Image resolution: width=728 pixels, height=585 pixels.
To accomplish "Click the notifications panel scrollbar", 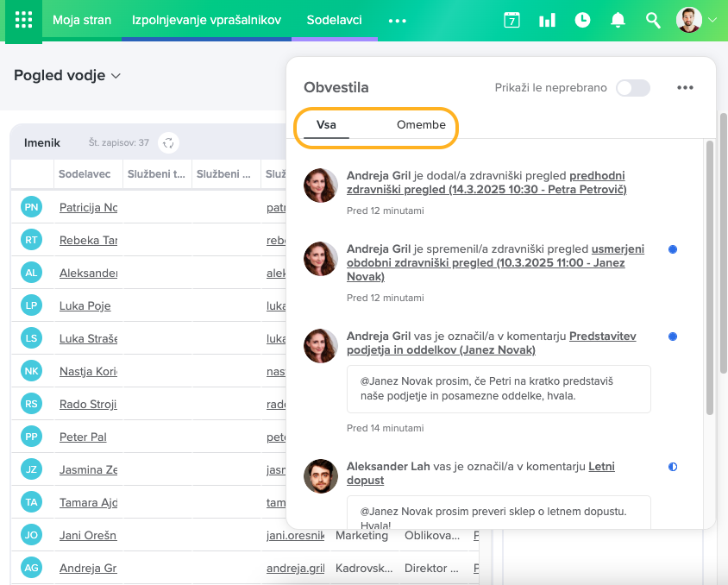I will coord(710,276).
